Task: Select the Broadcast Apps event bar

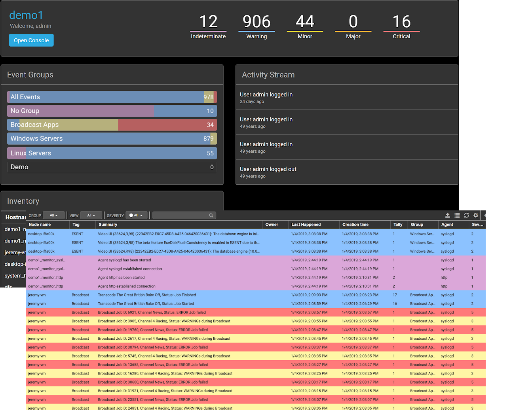Action: pos(112,125)
